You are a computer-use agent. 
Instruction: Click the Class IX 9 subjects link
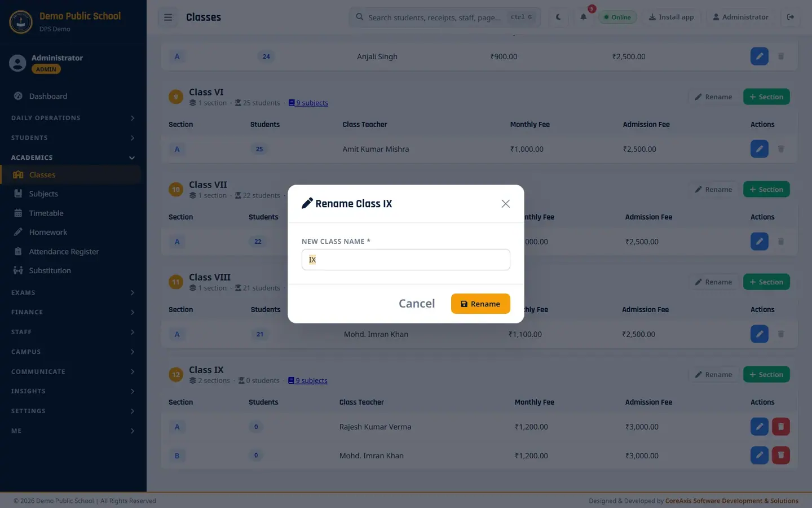click(x=308, y=380)
